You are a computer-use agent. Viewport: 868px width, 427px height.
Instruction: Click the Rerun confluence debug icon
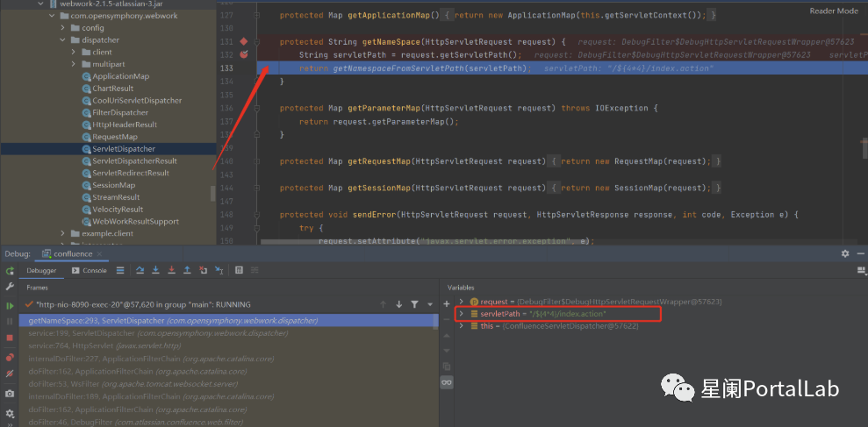10,271
